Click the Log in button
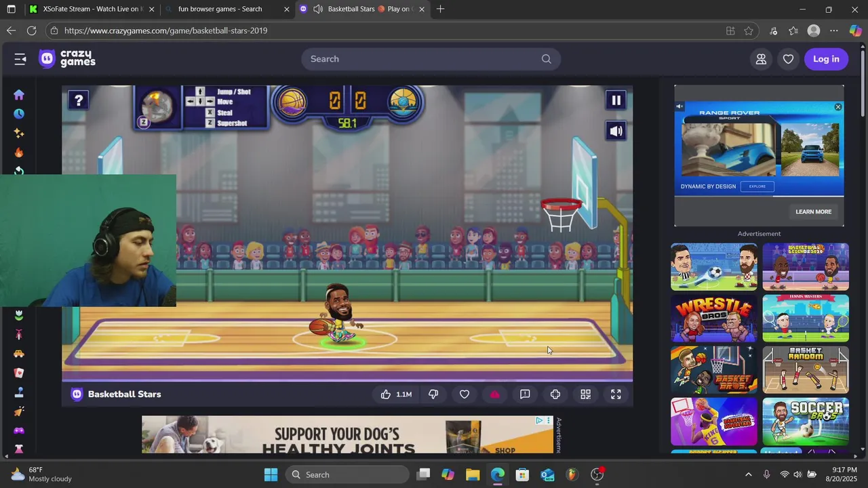Image resolution: width=868 pixels, height=488 pixels. pos(826,59)
